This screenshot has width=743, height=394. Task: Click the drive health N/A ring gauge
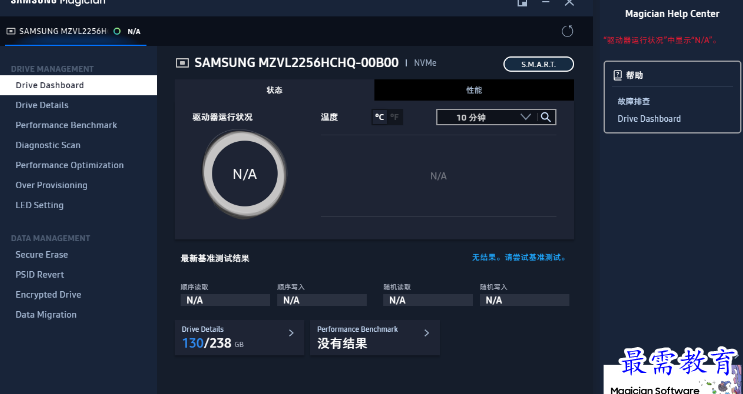tap(245, 174)
